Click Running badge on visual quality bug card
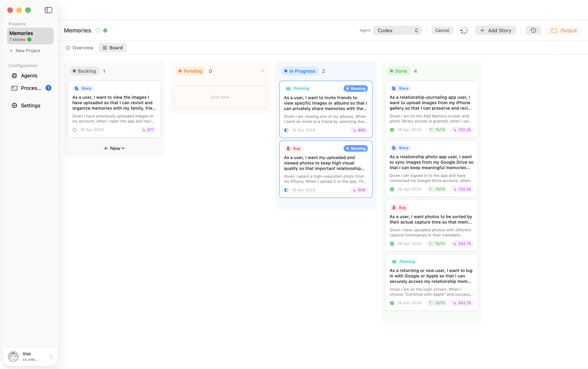588x369 pixels. point(356,148)
